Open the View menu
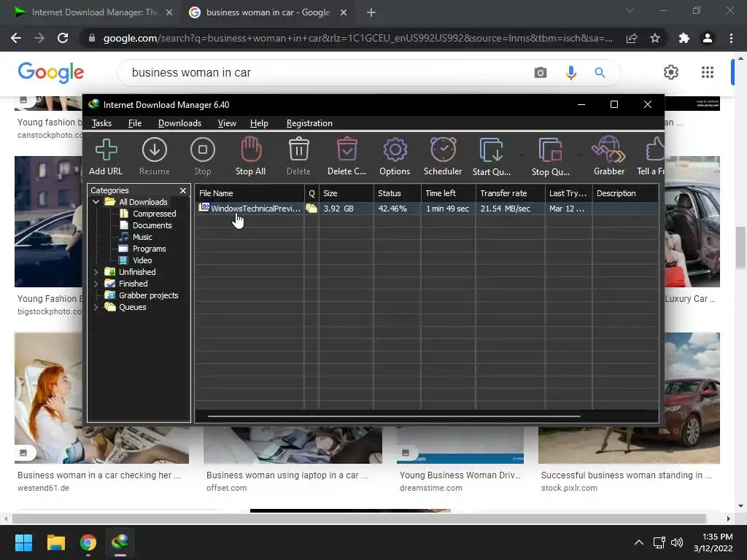 click(x=227, y=123)
